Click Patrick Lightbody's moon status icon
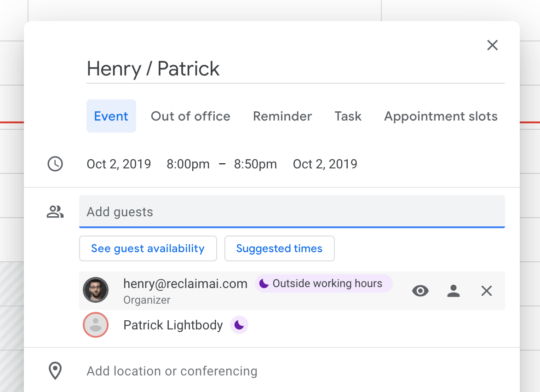 pyautogui.click(x=239, y=325)
